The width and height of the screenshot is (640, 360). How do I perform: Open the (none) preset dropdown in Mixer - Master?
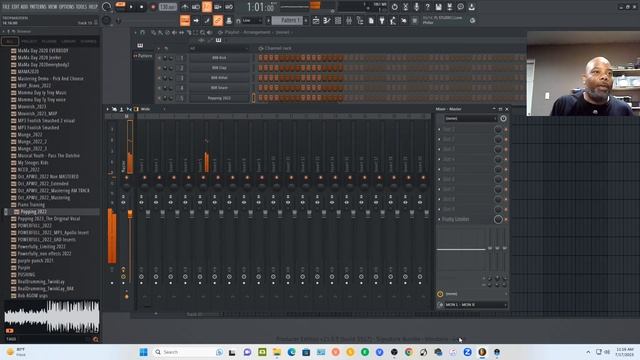(x=471, y=118)
